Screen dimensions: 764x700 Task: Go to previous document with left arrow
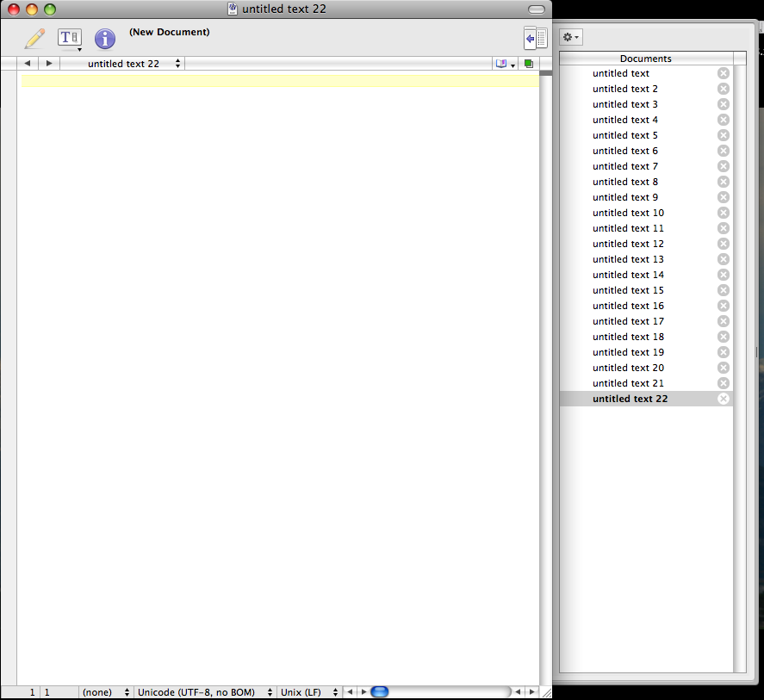click(x=28, y=64)
